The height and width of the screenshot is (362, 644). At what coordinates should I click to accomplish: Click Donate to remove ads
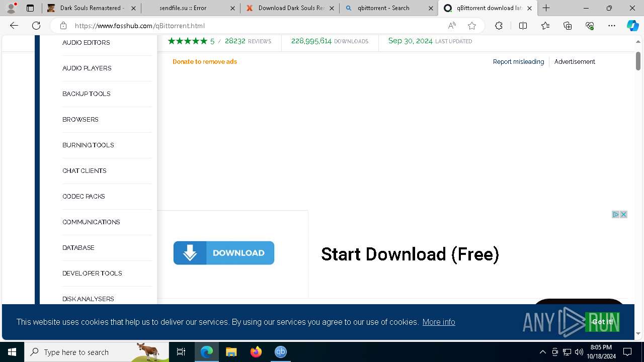click(205, 62)
